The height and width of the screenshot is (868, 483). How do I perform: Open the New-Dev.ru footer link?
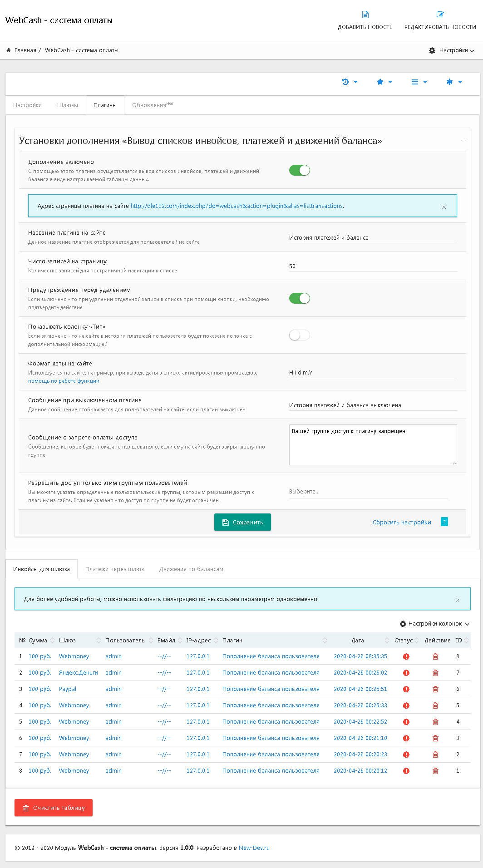[x=254, y=848]
